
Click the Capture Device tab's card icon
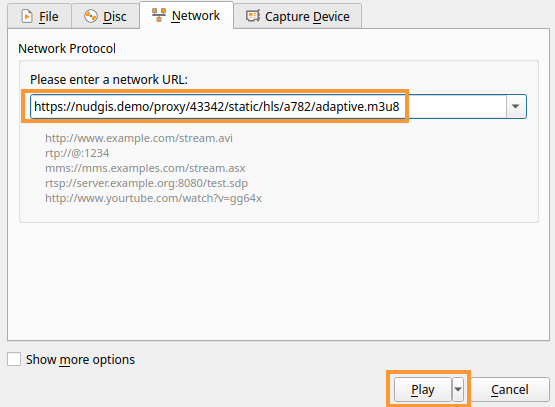tap(253, 16)
